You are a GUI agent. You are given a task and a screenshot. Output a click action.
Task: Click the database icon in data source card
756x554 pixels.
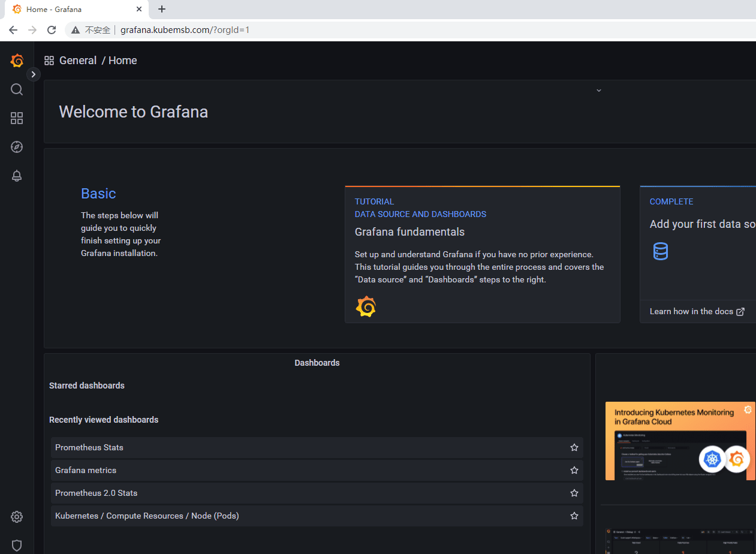point(660,251)
